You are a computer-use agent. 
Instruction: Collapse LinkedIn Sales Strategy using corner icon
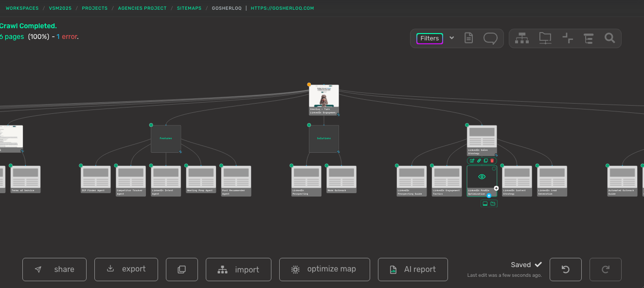click(x=497, y=155)
